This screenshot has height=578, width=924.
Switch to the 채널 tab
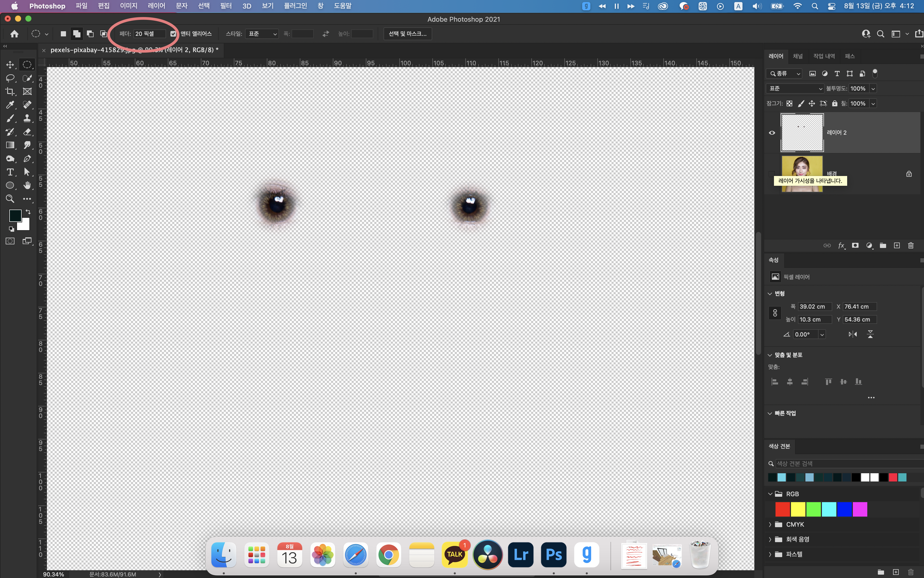point(798,56)
